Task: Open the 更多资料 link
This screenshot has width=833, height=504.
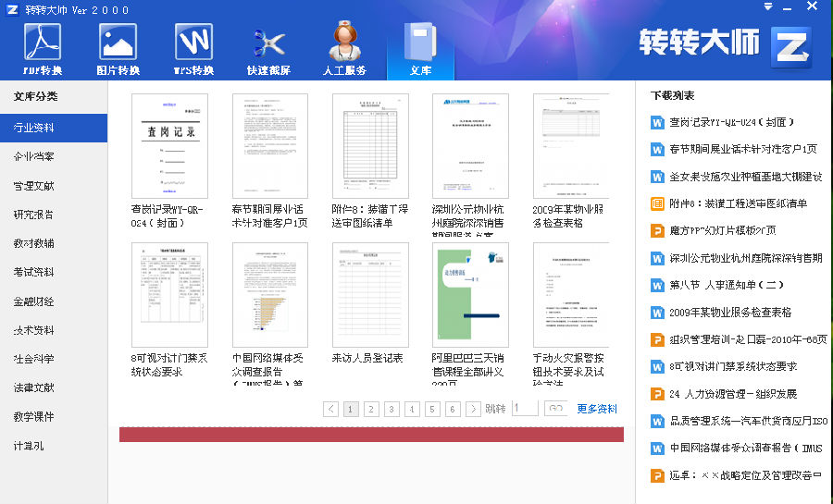Action: [597, 409]
